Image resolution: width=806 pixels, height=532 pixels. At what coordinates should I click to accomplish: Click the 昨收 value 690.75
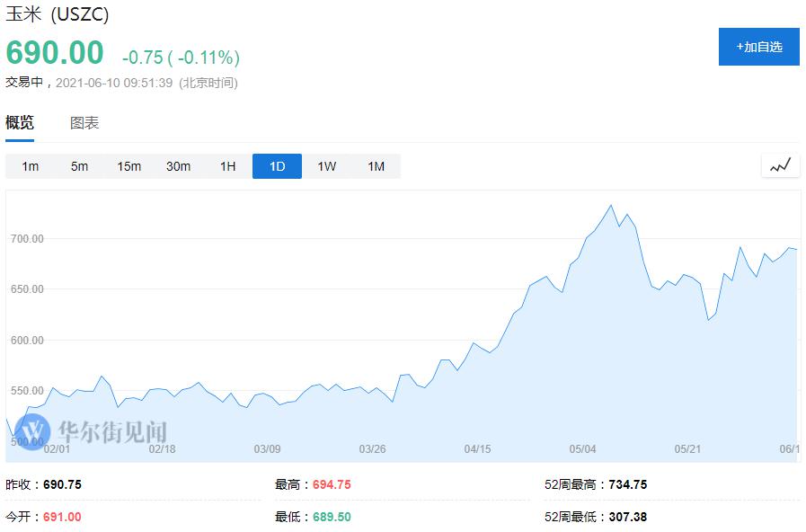click(x=62, y=484)
